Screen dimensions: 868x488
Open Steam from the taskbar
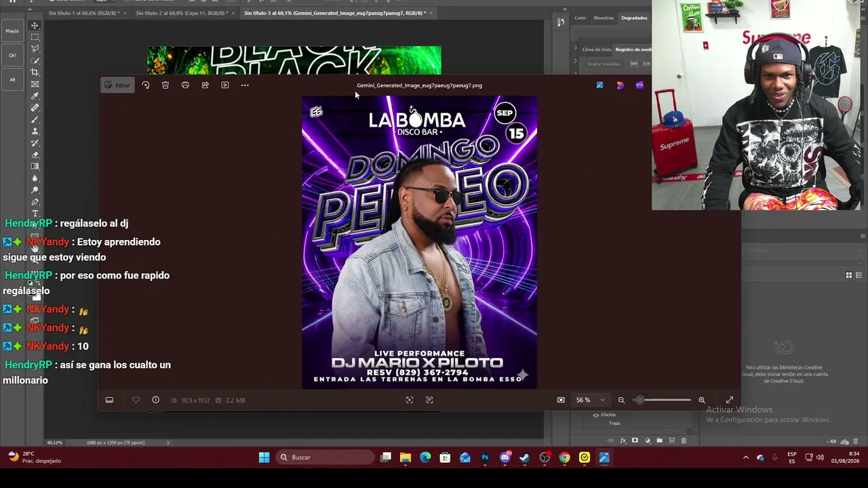pos(525,457)
